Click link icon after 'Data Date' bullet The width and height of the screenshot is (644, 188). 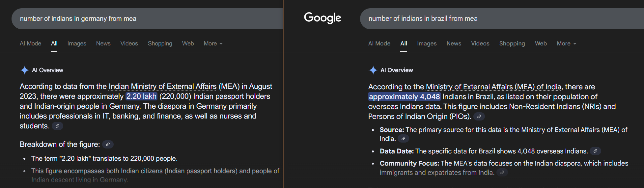pyautogui.click(x=595, y=151)
